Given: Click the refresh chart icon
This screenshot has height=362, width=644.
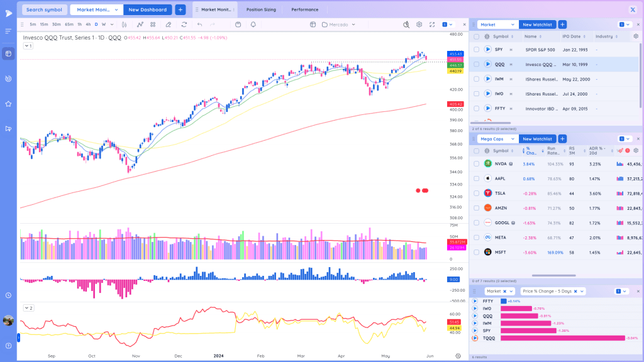Looking at the screenshot, I should (184, 25).
